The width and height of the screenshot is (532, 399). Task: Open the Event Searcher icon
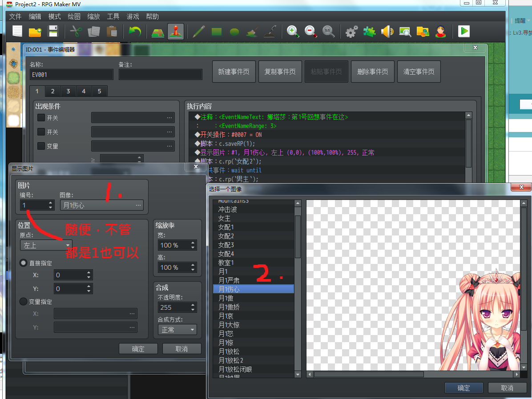pos(405,32)
